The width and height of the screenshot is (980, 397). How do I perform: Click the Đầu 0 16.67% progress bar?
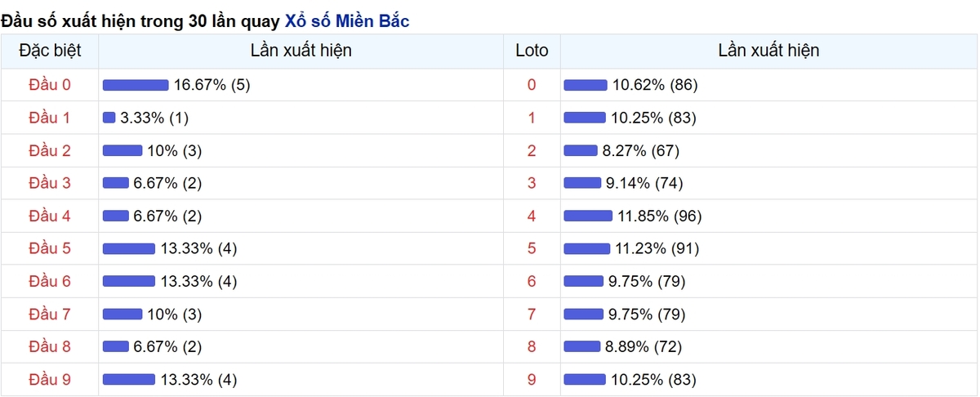pyautogui.click(x=136, y=85)
